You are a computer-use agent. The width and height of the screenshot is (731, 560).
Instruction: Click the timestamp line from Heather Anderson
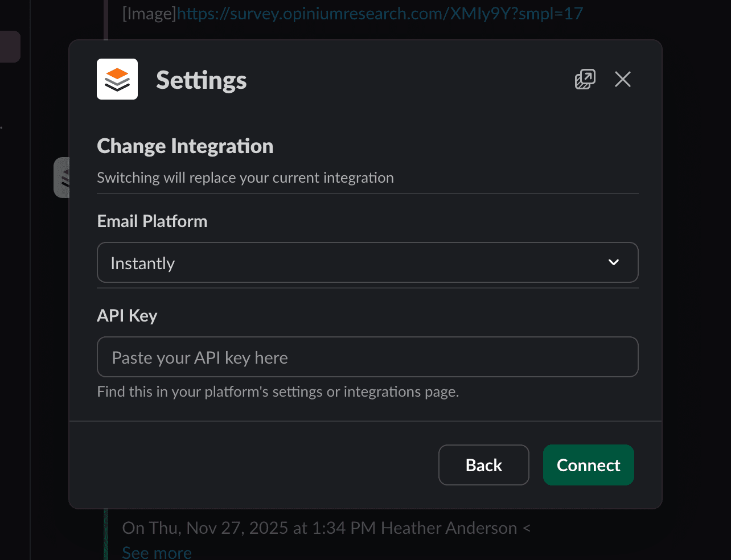[x=325, y=528]
